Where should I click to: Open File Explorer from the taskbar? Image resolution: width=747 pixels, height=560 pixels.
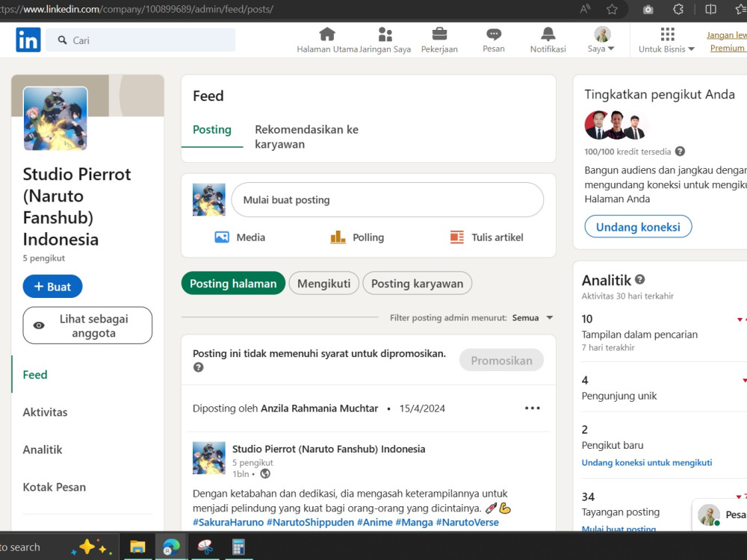tap(137, 547)
